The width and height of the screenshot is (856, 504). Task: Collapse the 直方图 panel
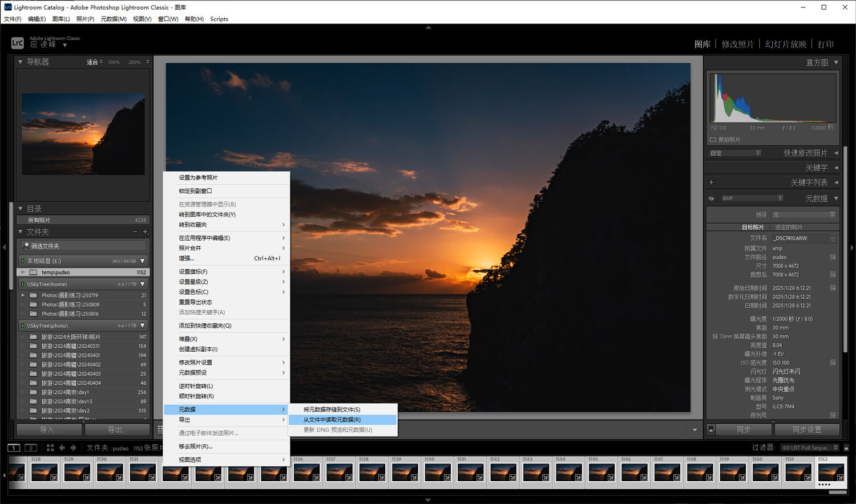click(836, 63)
